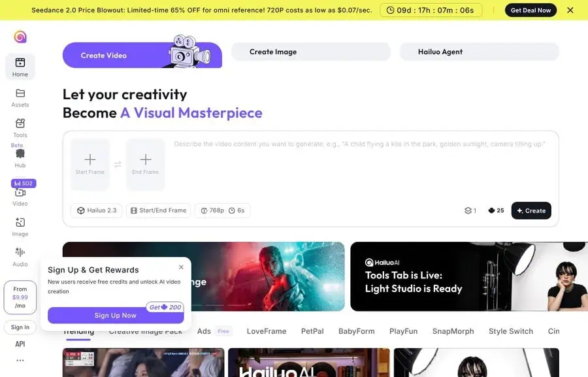The image size is (588, 377).
Task: Open the Hailuo 2.3 model selector
Action: (97, 210)
